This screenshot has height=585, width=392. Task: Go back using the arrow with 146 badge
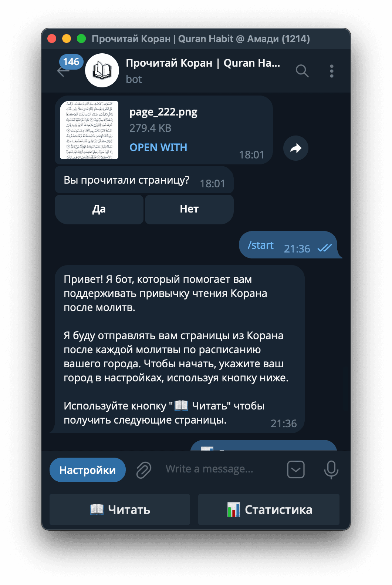[x=63, y=71]
